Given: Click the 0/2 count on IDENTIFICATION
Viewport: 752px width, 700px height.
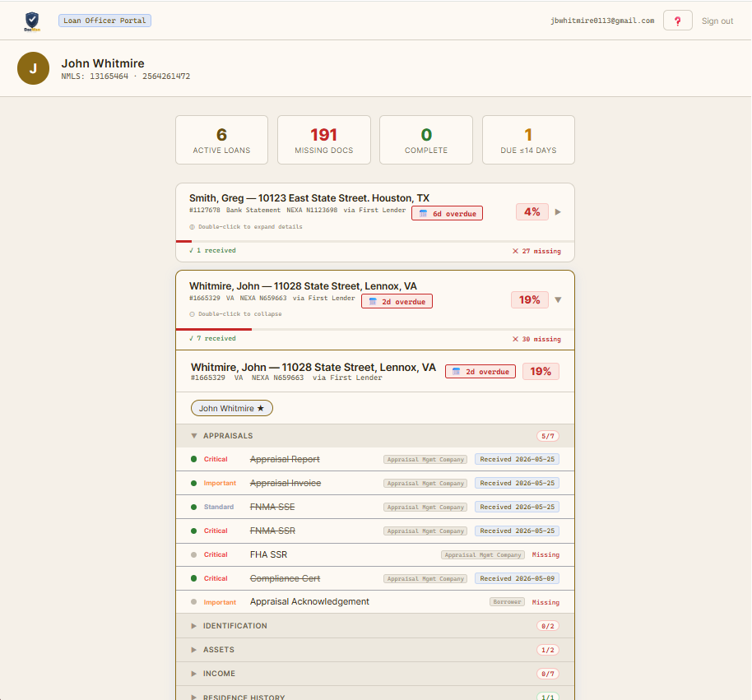Looking at the screenshot, I should pyautogui.click(x=548, y=626).
